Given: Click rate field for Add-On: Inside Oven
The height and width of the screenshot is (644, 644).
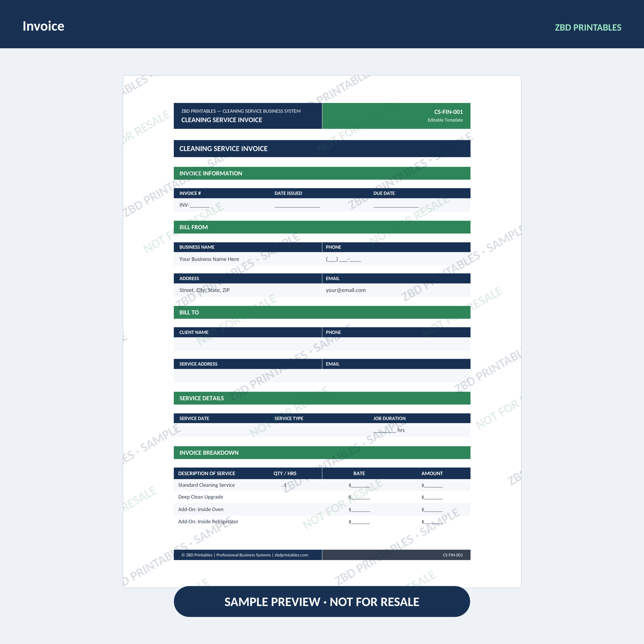Looking at the screenshot, I should 359,510.
